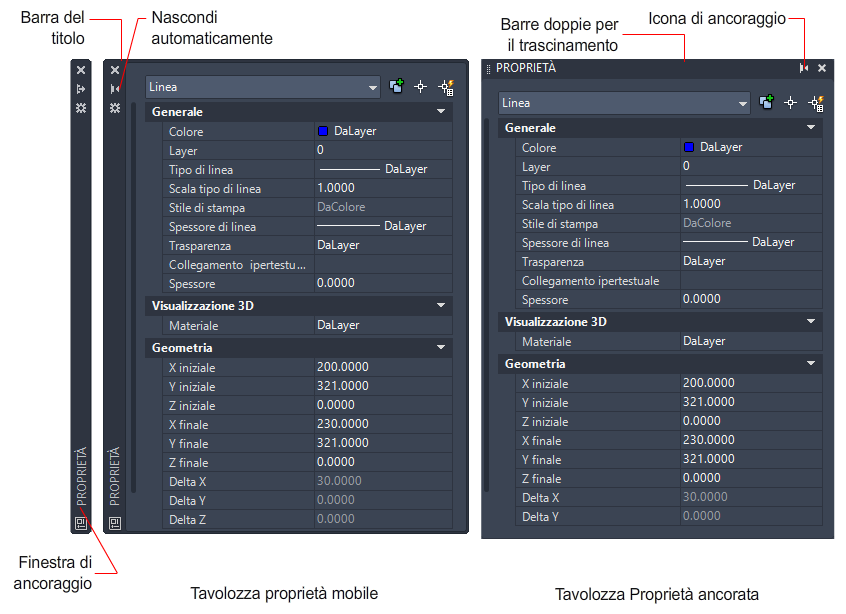
Task: Select Tipo di linea value in docked palette
Action: [x=751, y=185]
